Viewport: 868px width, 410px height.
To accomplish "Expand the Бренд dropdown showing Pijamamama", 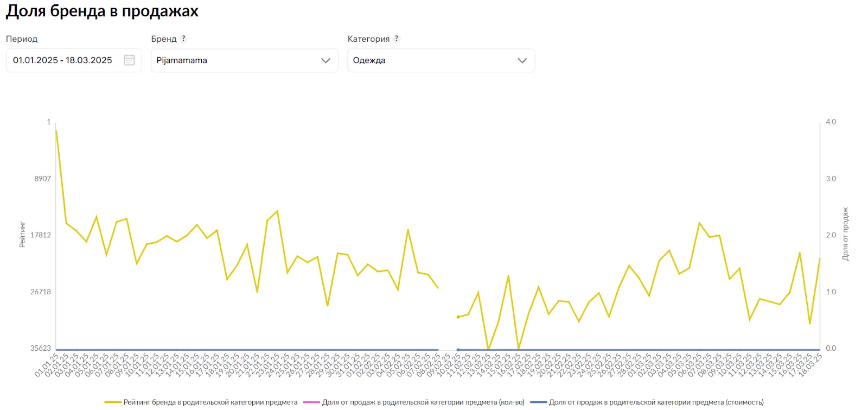I will (x=244, y=60).
